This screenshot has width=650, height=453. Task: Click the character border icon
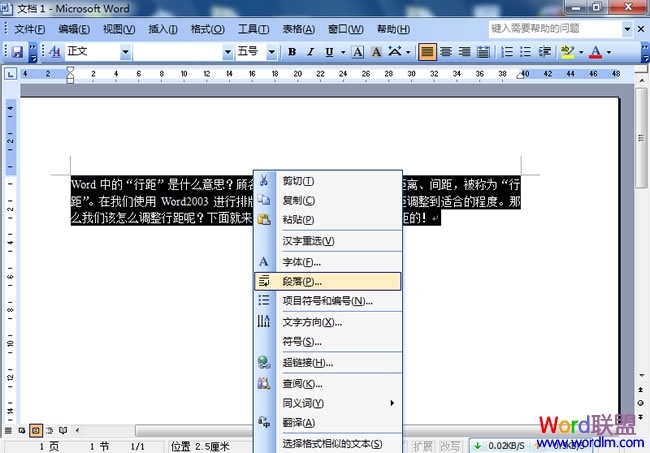click(x=358, y=51)
